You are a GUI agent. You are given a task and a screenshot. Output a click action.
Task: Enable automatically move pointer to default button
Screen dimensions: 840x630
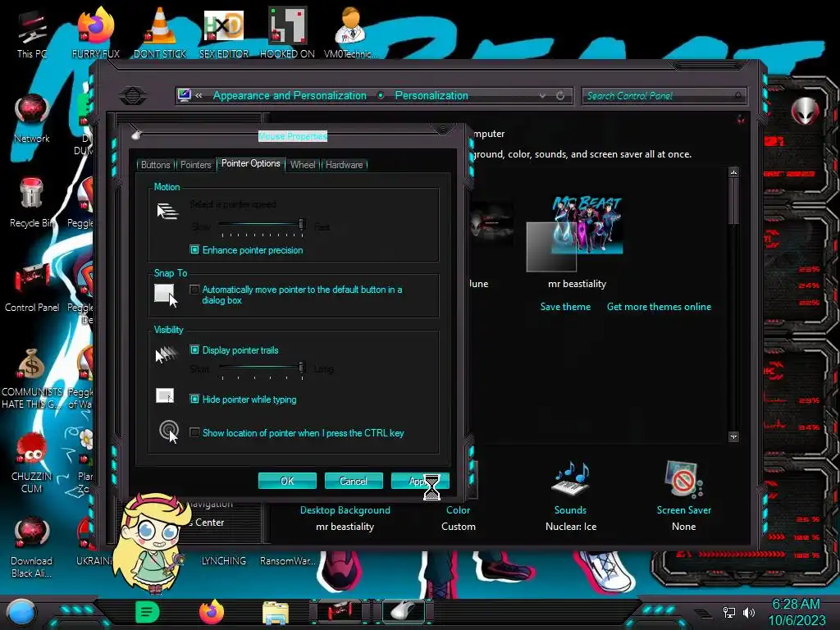point(194,290)
